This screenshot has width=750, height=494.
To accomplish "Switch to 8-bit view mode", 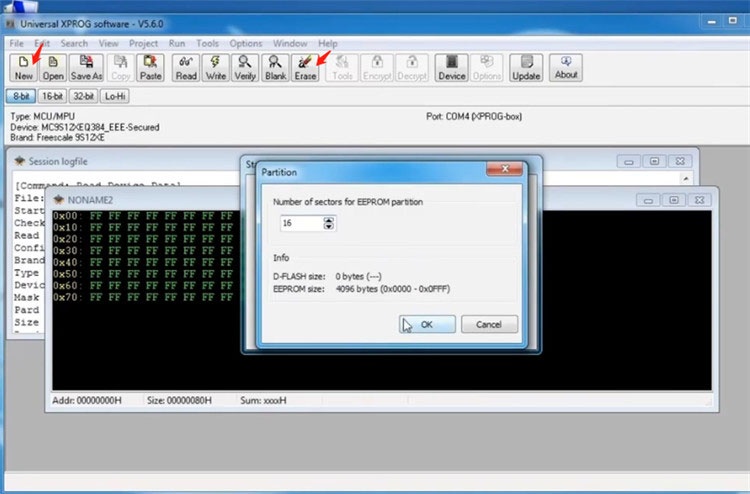I will (21, 96).
